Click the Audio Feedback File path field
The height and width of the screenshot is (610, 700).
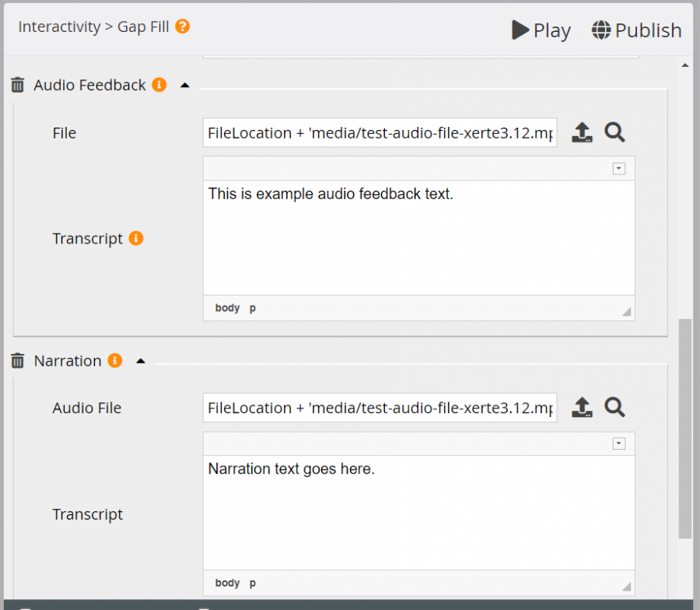380,132
